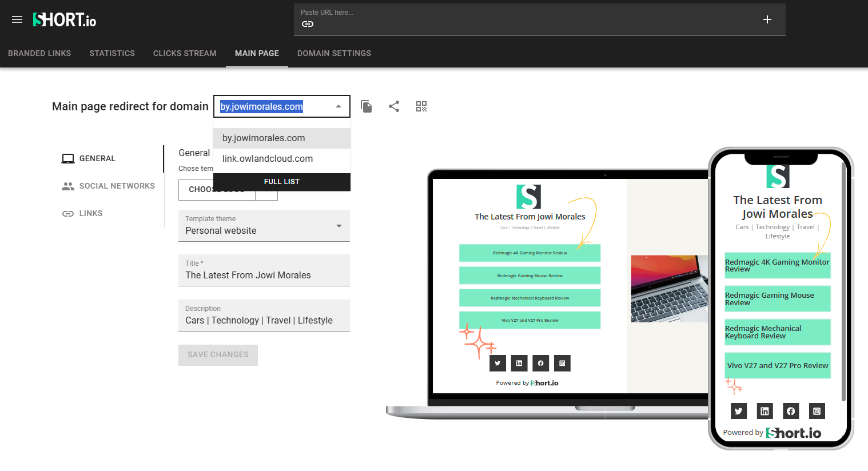Click the plus icon to add URL
Image resolution: width=868 pixels, height=471 pixels.
767,19
